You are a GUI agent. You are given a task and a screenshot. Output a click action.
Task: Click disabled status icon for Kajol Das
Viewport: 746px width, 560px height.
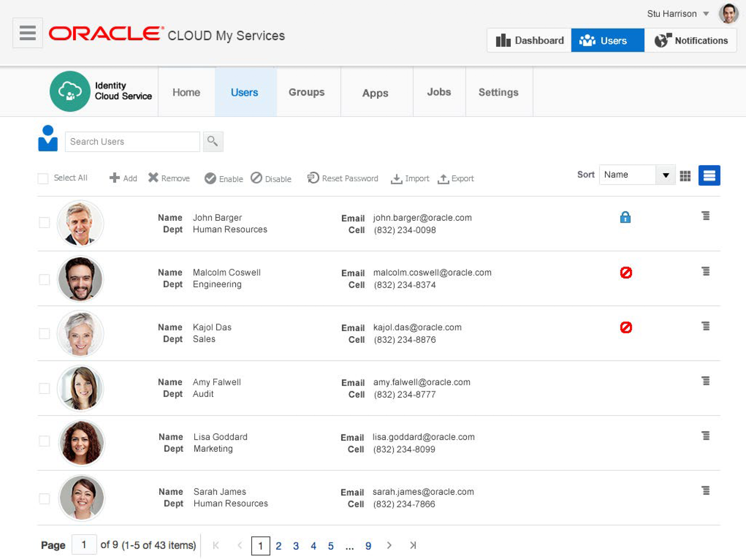(626, 327)
